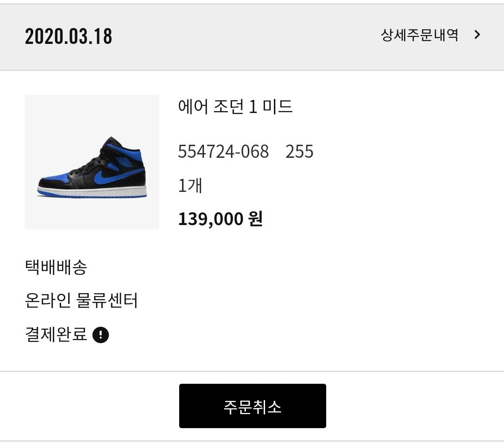The image size is (504, 444).
Task: Click the shoe size 255 text
Action: (299, 151)
